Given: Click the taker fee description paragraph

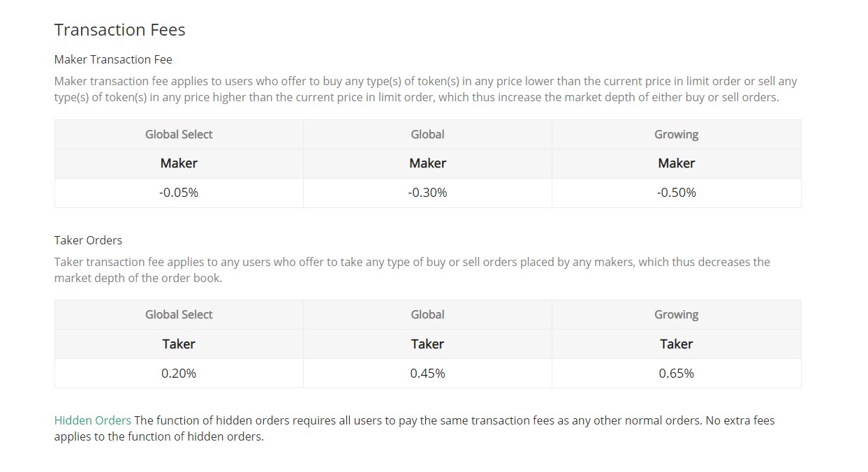Looking at the screenshot, I should (412, 270).
